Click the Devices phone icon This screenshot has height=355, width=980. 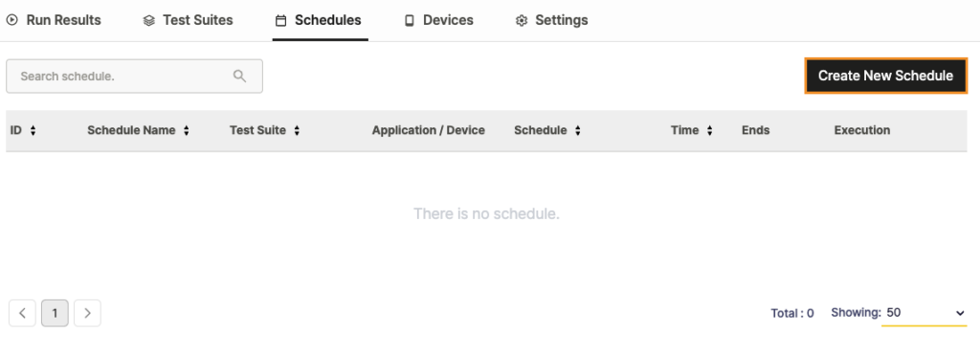pos(410,21)
